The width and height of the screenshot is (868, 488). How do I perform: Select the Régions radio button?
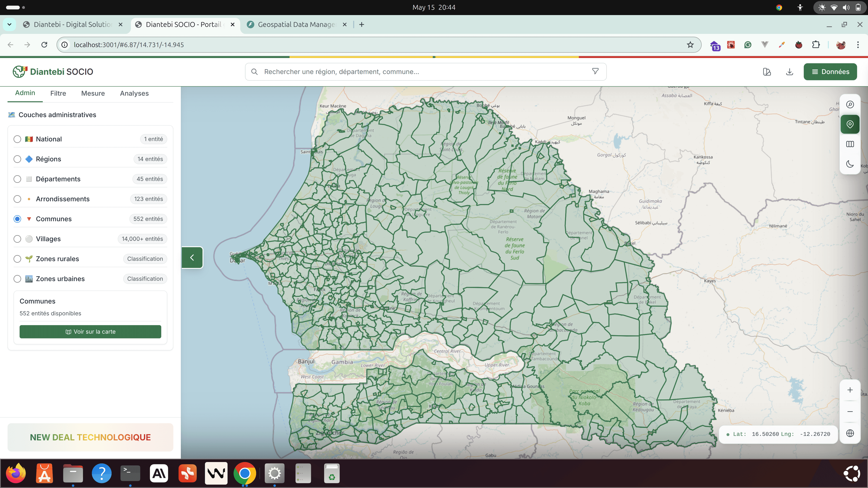17,159
